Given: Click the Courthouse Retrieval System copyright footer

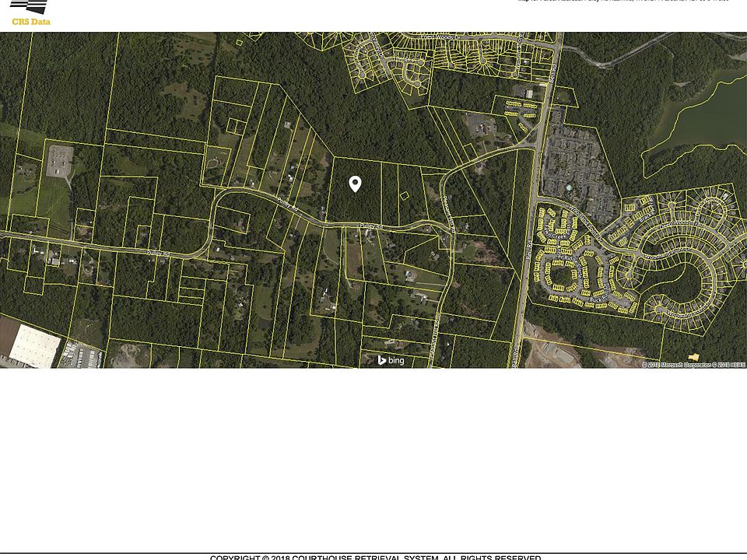Looking at the screenshot, I should [x=375, y=557].
